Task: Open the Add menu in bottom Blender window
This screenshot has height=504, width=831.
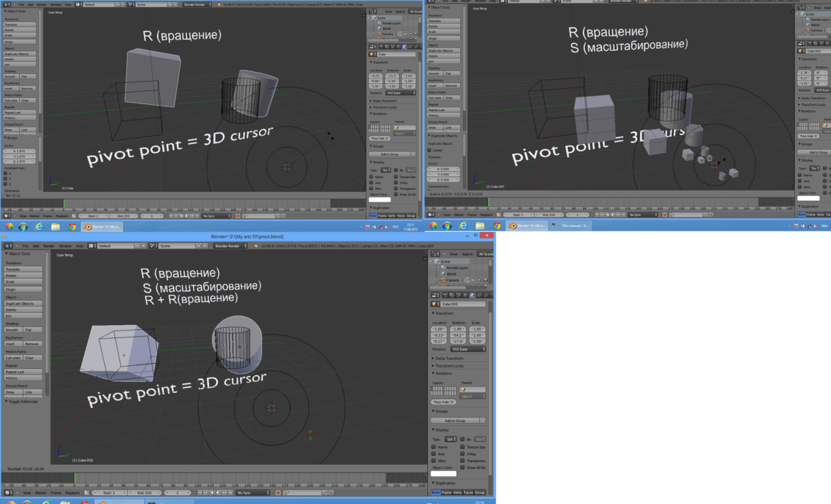Action: (36, 245)
